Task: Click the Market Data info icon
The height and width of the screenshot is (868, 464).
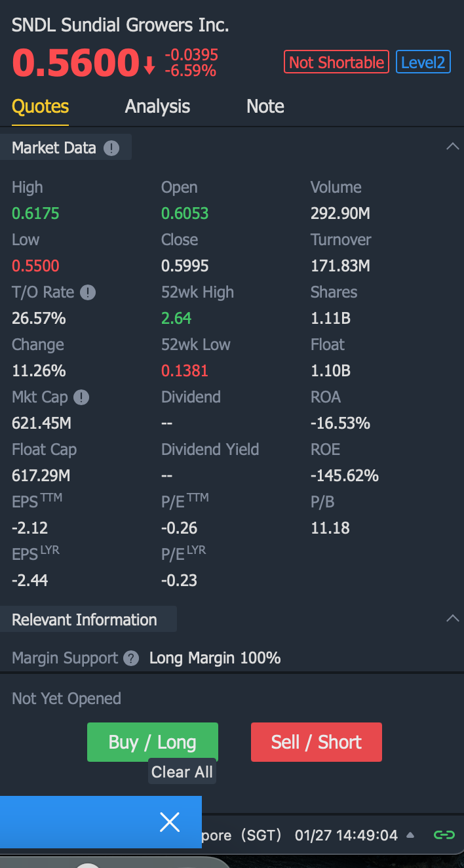Action: (111, 148)
